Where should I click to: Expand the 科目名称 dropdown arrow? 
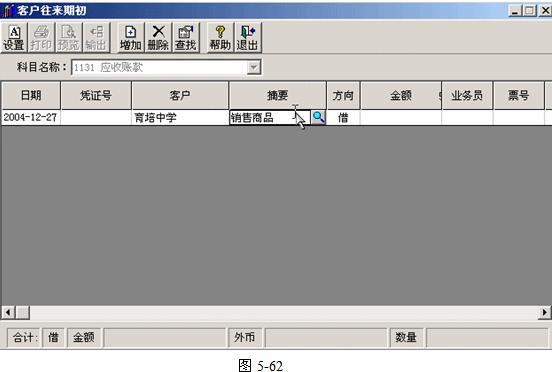(x=253, y=67)
